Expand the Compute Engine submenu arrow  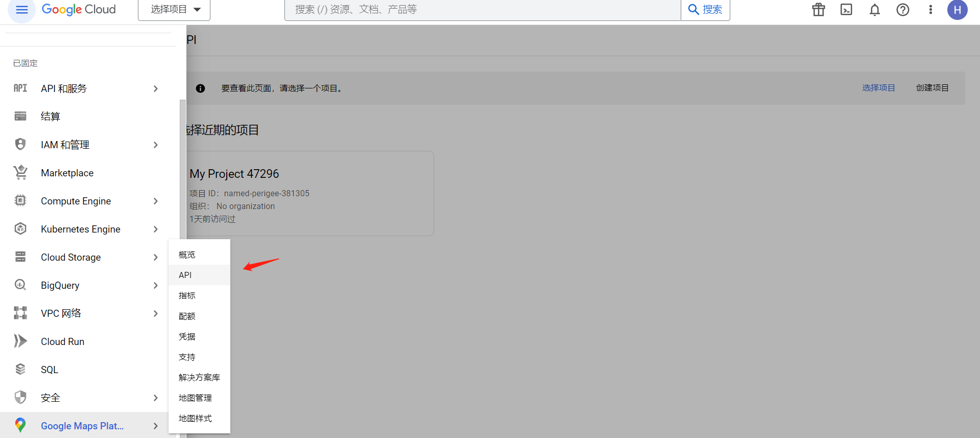(156, 201)
